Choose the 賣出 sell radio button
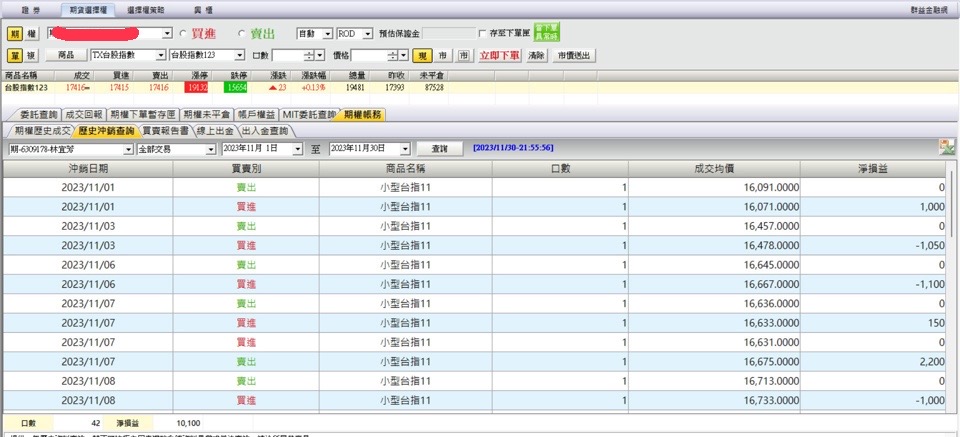The width and height of the screenshot is (960, 437). (x=241, y=33)
